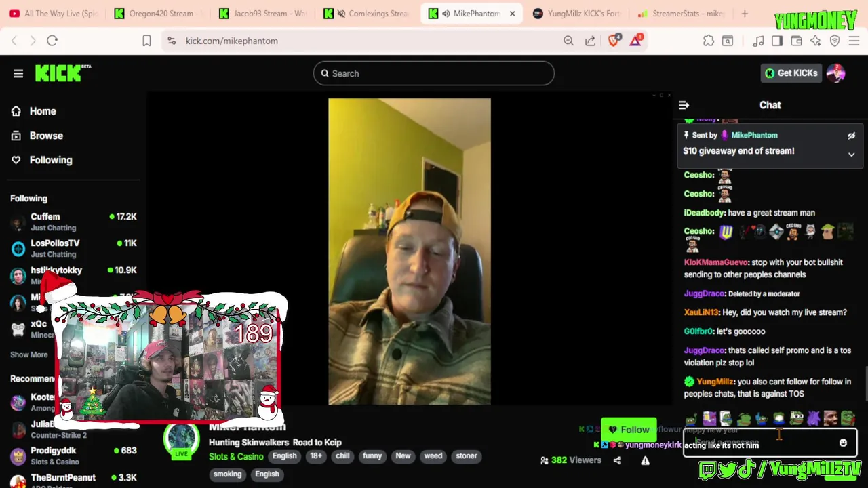Open a new browser tab
The width and height of the screenshot is (868, 488).
pos(745,14)
